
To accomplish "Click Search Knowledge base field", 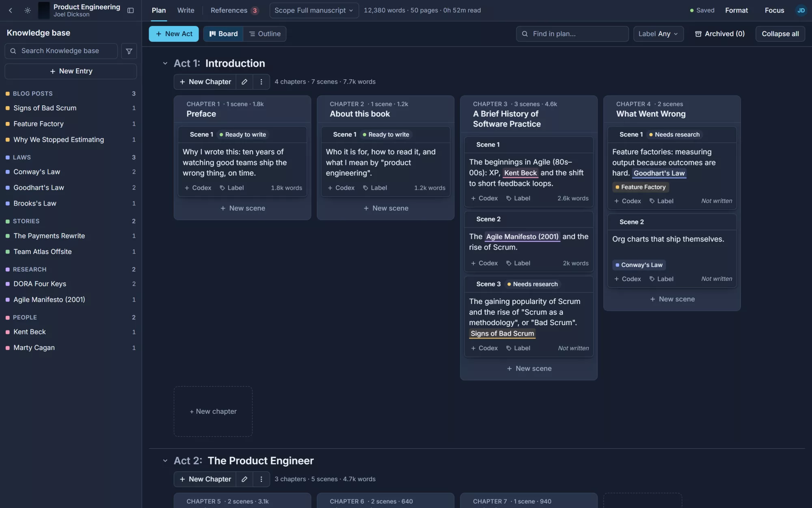I will click(61, 51).
